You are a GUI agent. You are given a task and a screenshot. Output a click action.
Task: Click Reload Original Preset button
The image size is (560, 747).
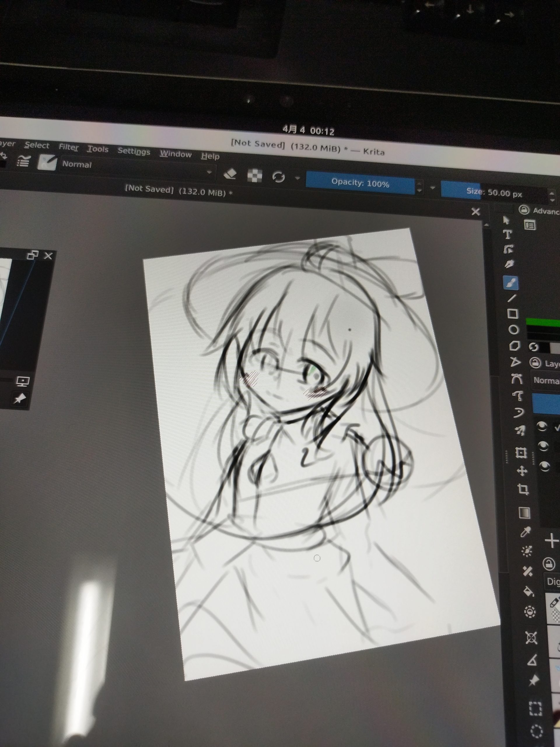[279, 177]
